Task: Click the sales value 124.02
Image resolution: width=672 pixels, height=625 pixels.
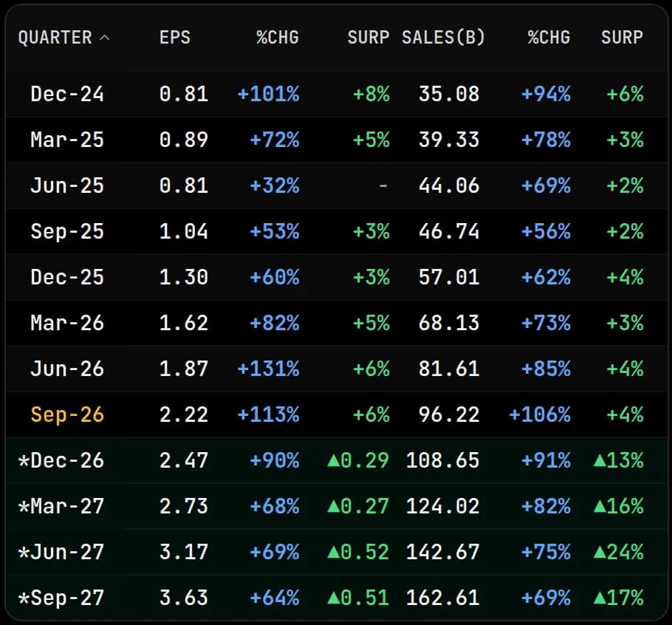Action: [x=443, y=506]
